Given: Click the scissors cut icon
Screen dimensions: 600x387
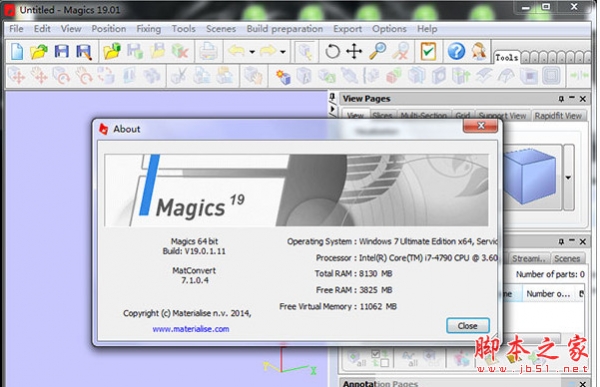Looking at the screenshot, I should pos(179,75).
